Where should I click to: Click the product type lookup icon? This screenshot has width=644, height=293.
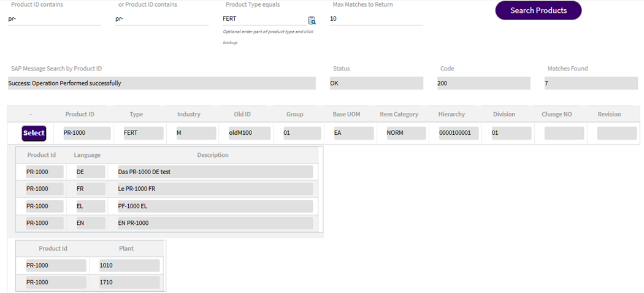click(x=312, y=20)
